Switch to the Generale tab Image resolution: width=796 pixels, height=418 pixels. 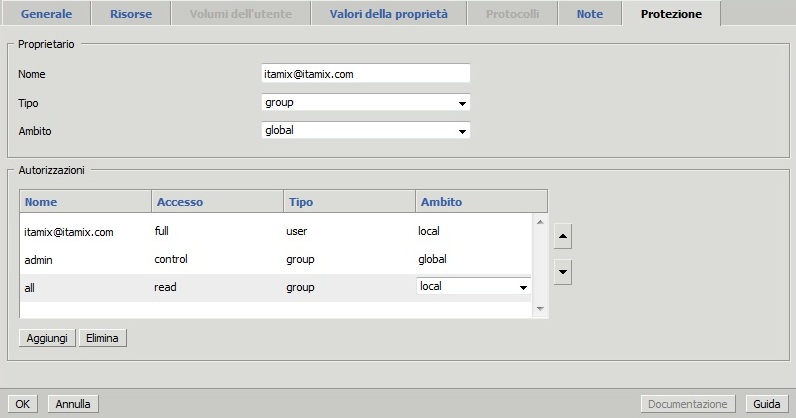pyautogui.click(x=47, y=14)
